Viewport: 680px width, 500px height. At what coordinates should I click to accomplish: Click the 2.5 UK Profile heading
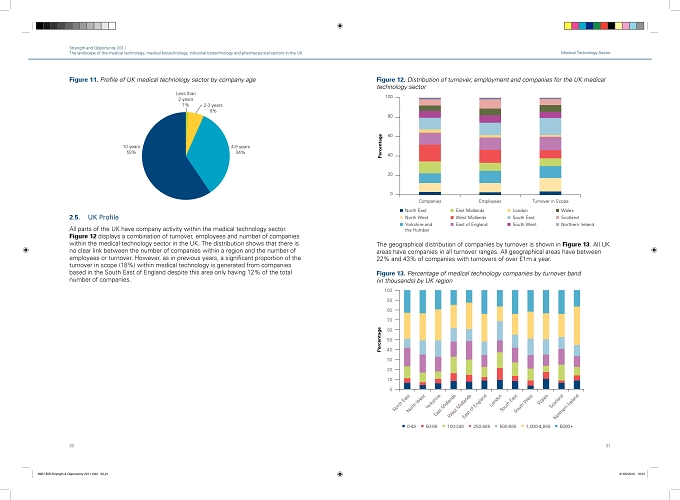pos(94,217)
